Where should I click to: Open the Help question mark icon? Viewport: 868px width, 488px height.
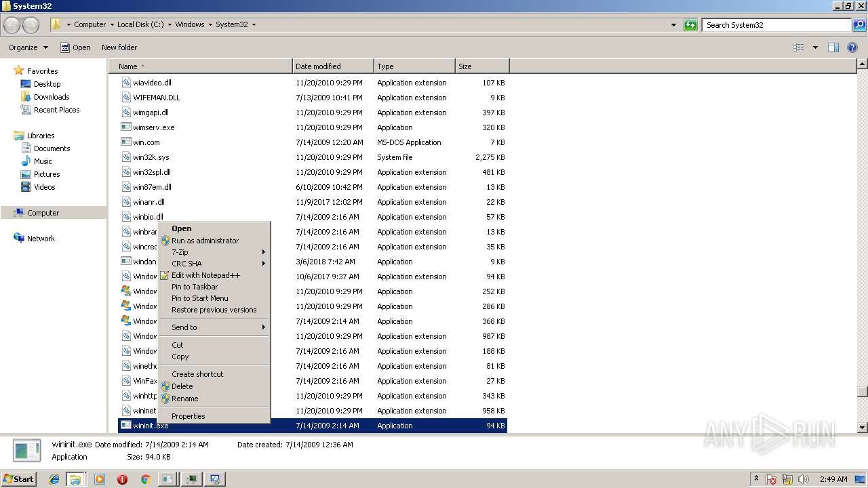852,47
